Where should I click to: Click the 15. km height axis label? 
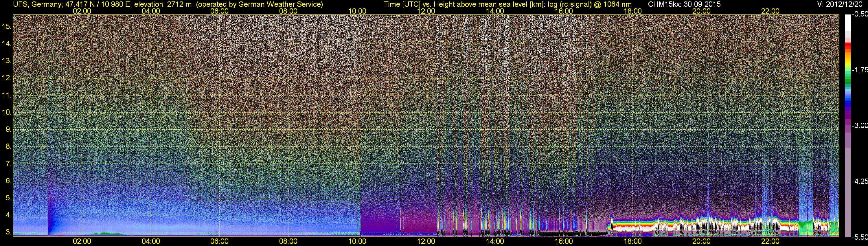pos(7,26)
